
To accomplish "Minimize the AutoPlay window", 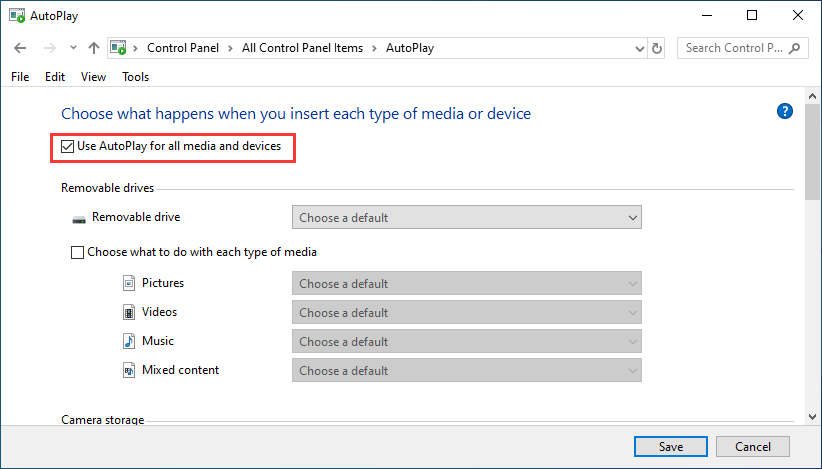I will (707, 15).
